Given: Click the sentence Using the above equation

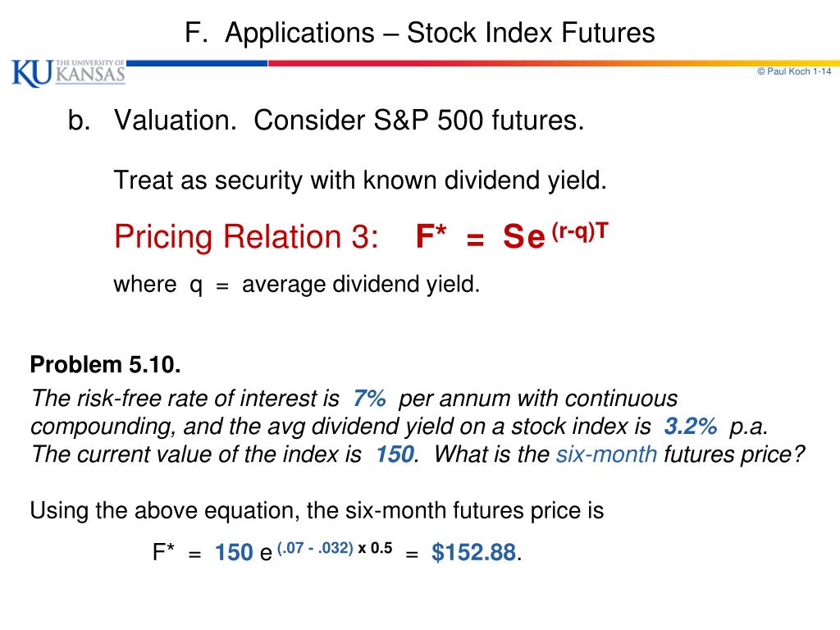Looking at the screenshot, I should [317, 510].
